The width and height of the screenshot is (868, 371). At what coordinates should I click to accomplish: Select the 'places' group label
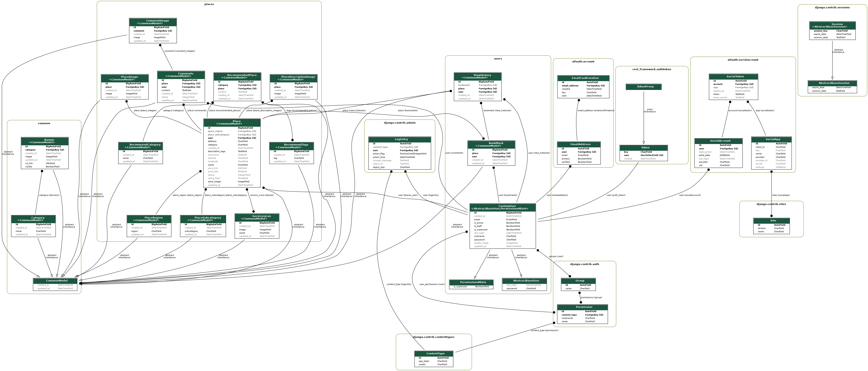click(x=209, y=4)
